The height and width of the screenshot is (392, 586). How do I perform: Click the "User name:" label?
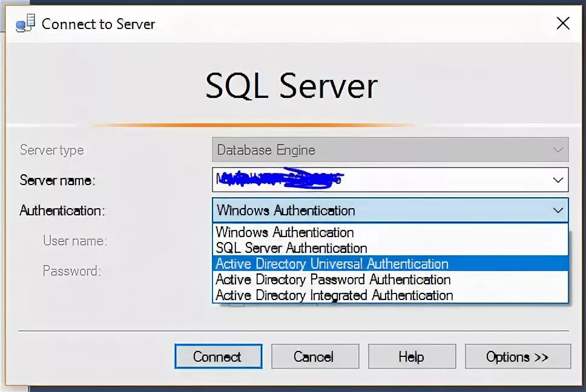click(x=75, y=241)
